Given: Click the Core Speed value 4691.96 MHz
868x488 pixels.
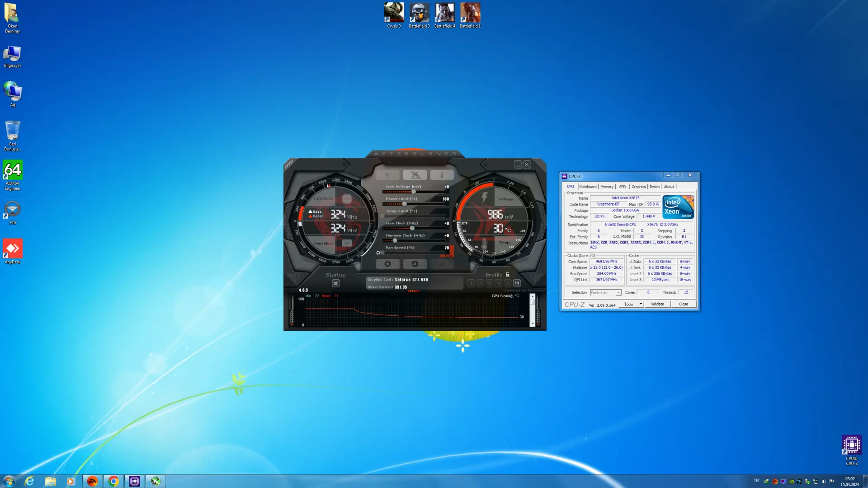Looking at the screenshot, I should point(606,262).
